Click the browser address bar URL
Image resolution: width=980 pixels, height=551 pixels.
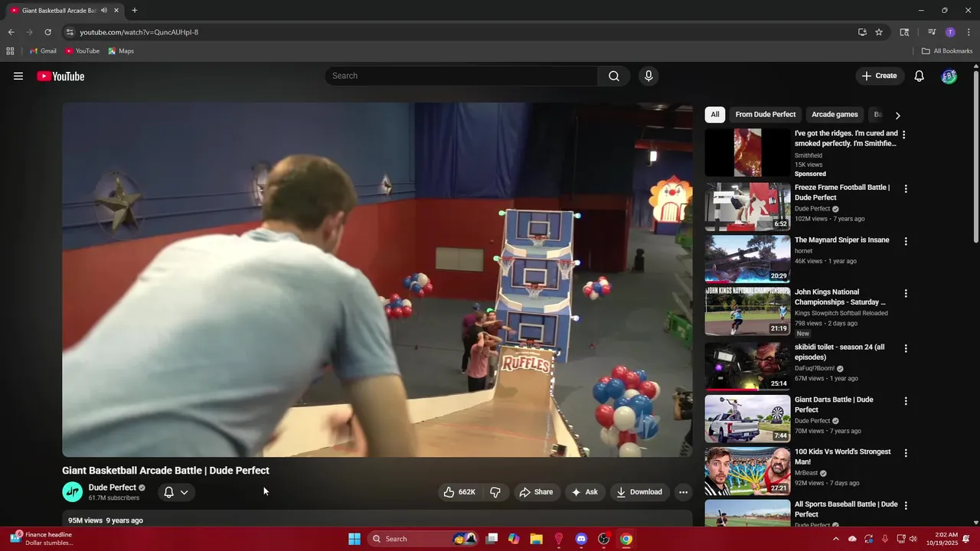coord(139,32)
